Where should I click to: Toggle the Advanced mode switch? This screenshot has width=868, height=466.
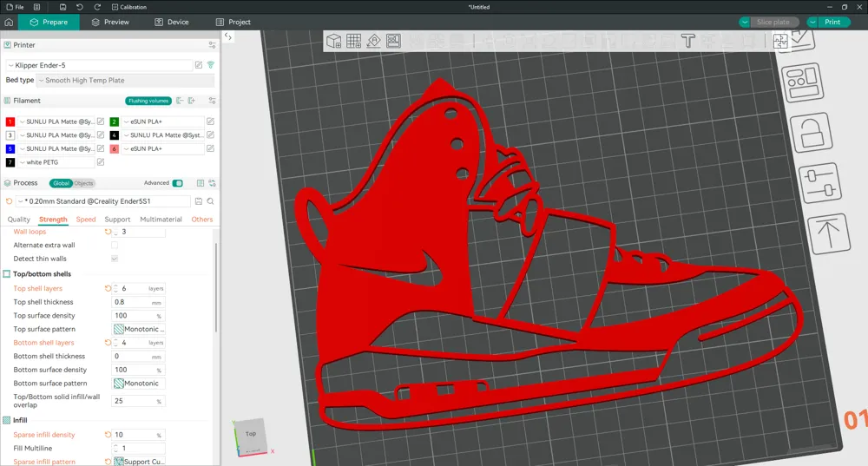point(178,183)
